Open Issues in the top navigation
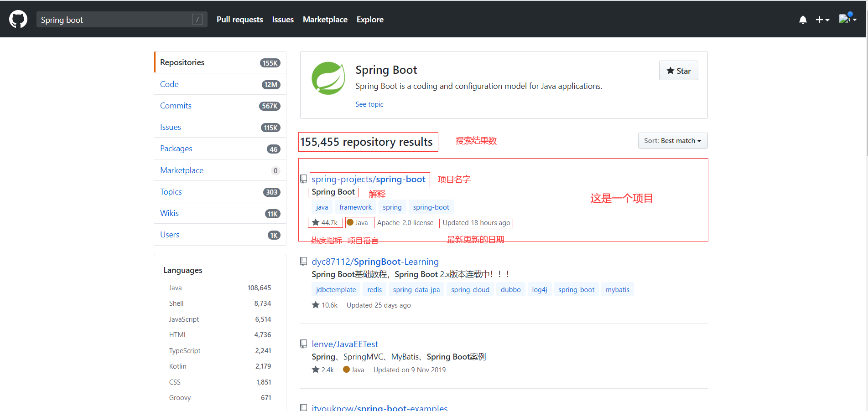 283,20
